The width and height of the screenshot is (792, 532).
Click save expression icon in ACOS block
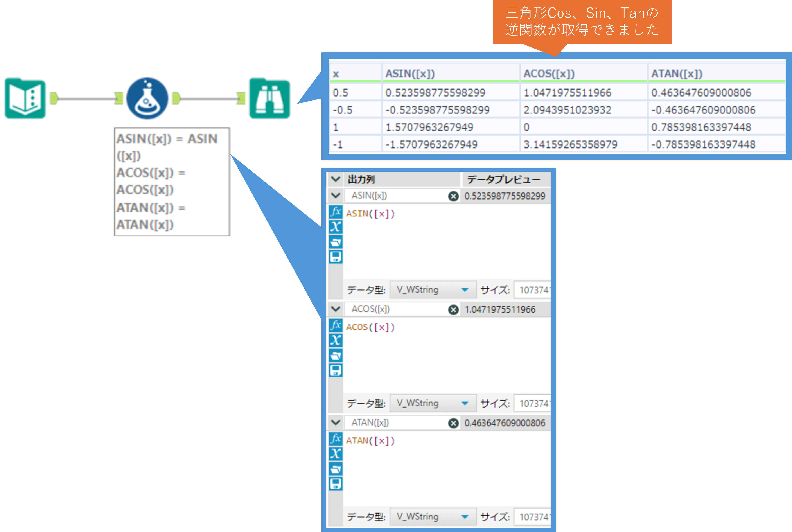coord(336,370)
